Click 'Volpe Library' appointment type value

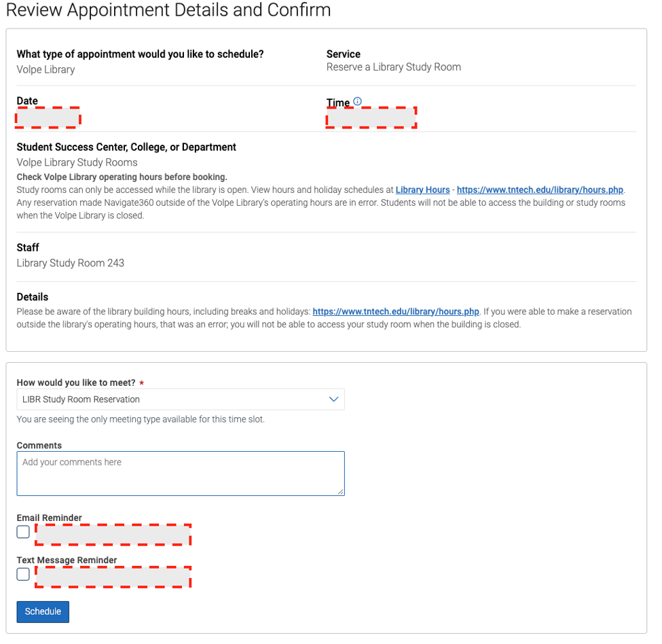[x=45, y=70]
